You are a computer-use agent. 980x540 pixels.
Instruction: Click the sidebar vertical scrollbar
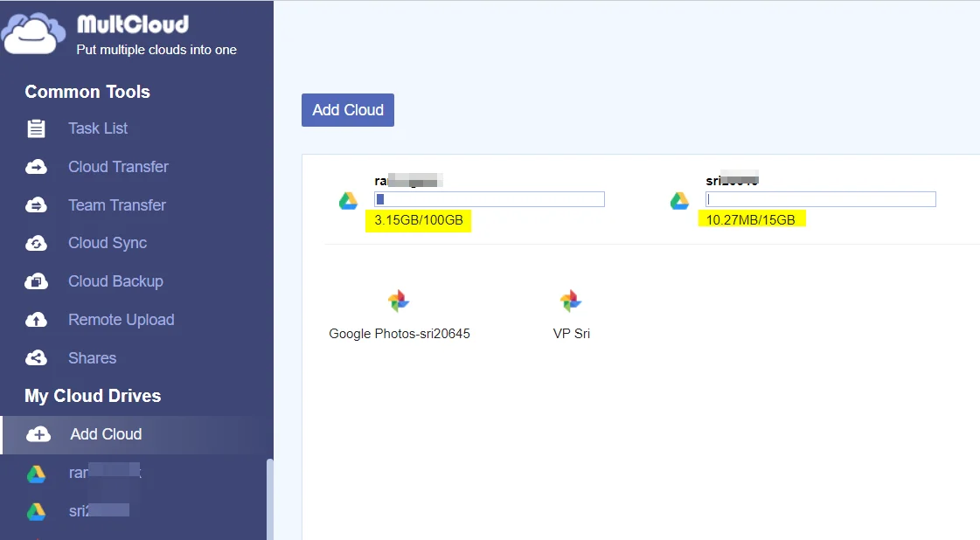[270, 499]
